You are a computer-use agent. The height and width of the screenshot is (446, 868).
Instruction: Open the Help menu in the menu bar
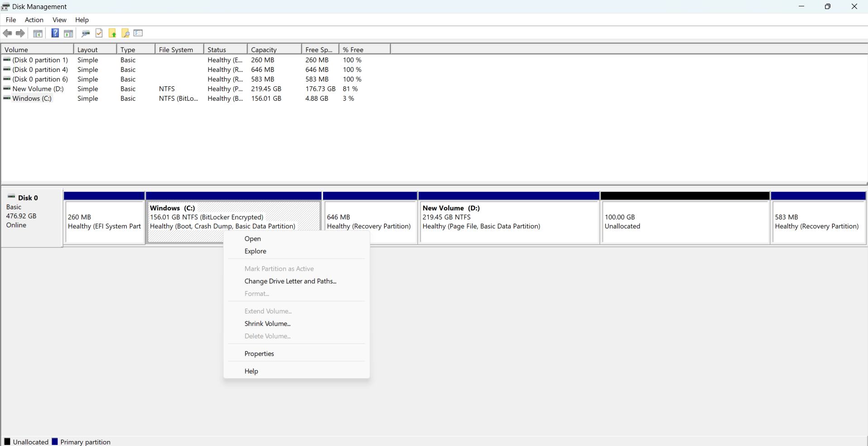[x=82, y=20]
